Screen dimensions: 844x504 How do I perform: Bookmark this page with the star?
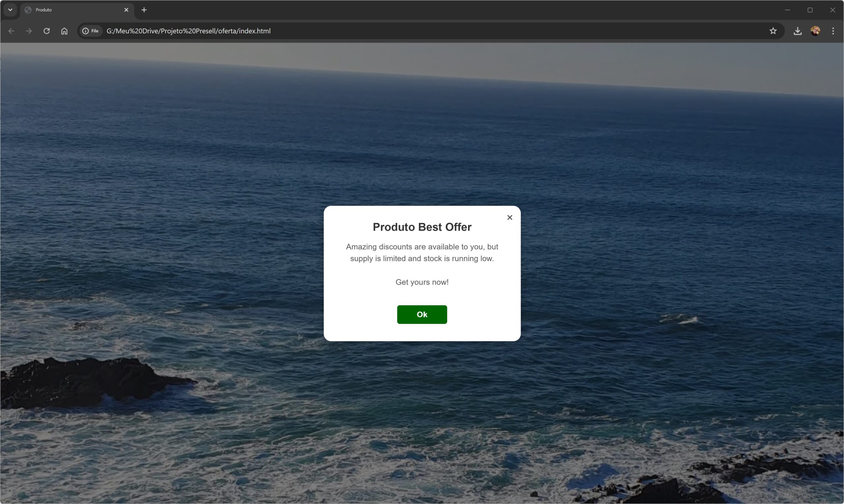pyautogui.click(x=773, y=31)
